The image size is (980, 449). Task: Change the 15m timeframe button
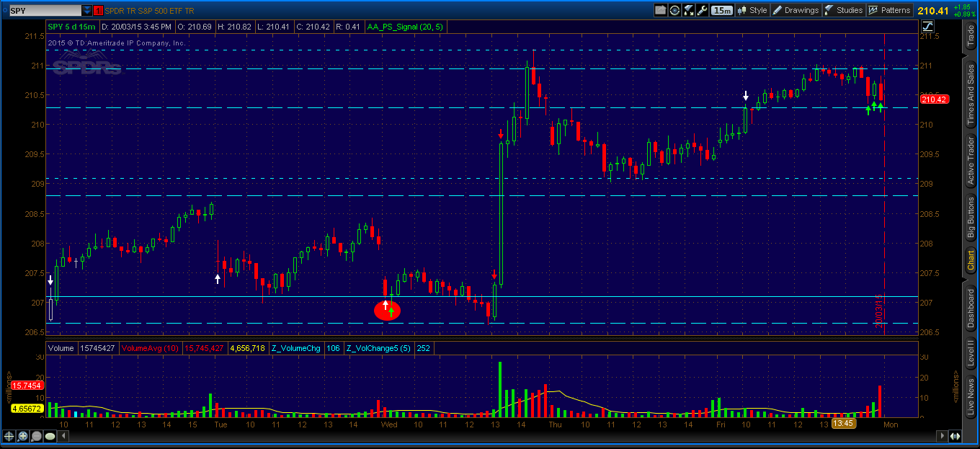pos(722,10)
